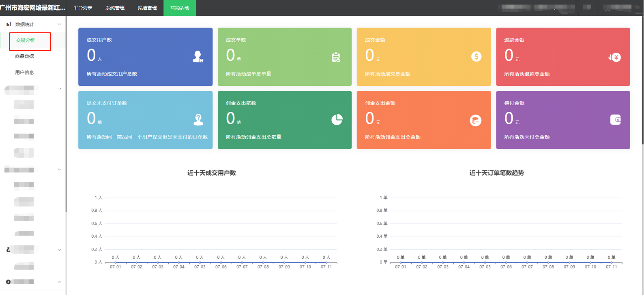Click the wallet icon on 待付金额 card
Viewport: 644px width, 298px height.
tap(616, 119)
